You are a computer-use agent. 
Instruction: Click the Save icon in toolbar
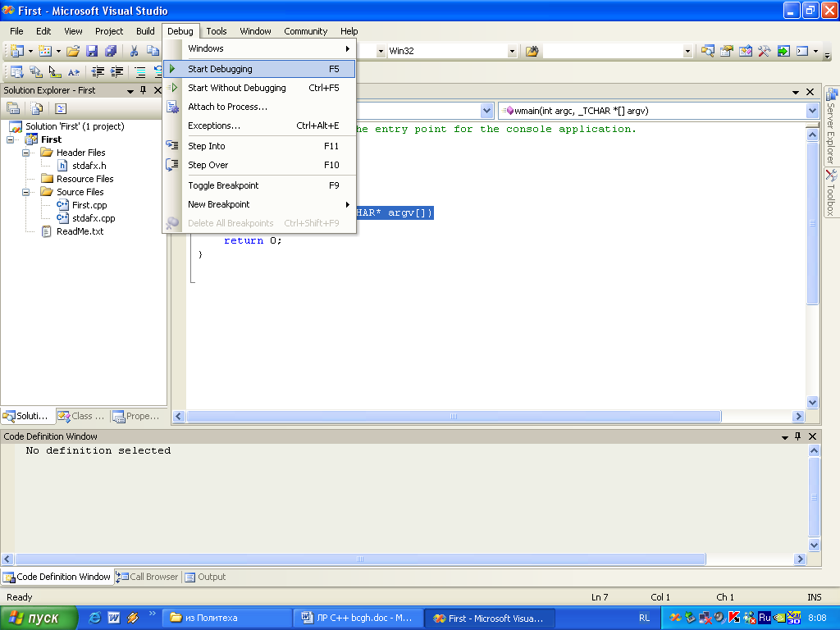point(92,51)
